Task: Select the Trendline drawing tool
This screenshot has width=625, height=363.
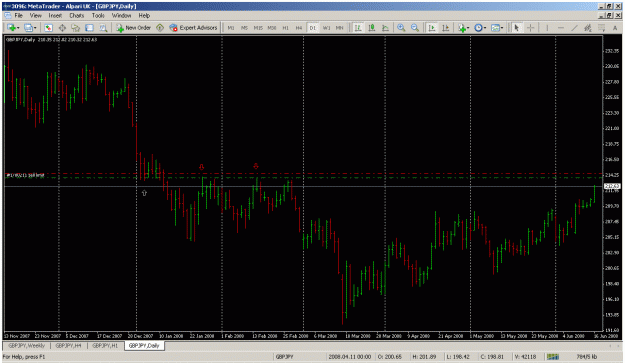Action: [574, 27]
